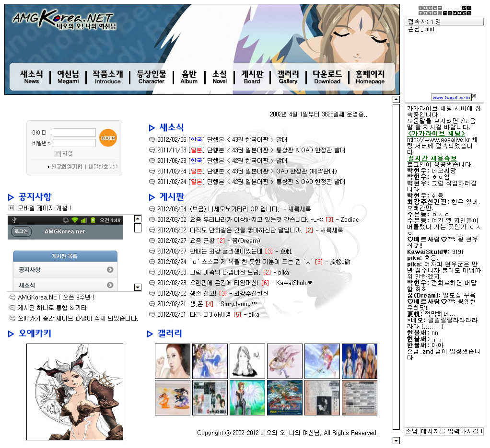Click the chat message input field
Viewport: 490px width, 448px height.
pos(452,431)
